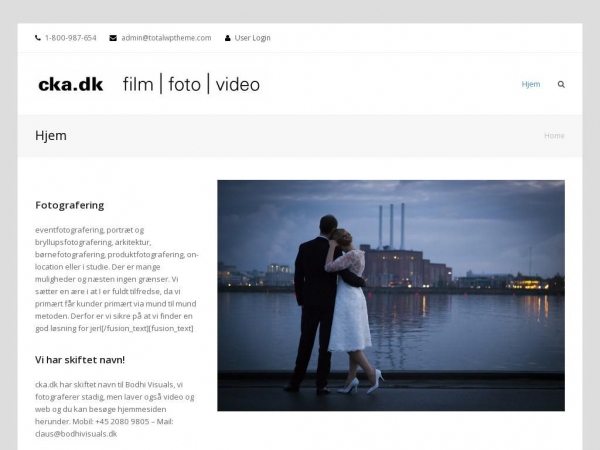Click the 'Vi har skiftet navn!' heading
This screenshot has height=450, width=600.
point(80,360)
